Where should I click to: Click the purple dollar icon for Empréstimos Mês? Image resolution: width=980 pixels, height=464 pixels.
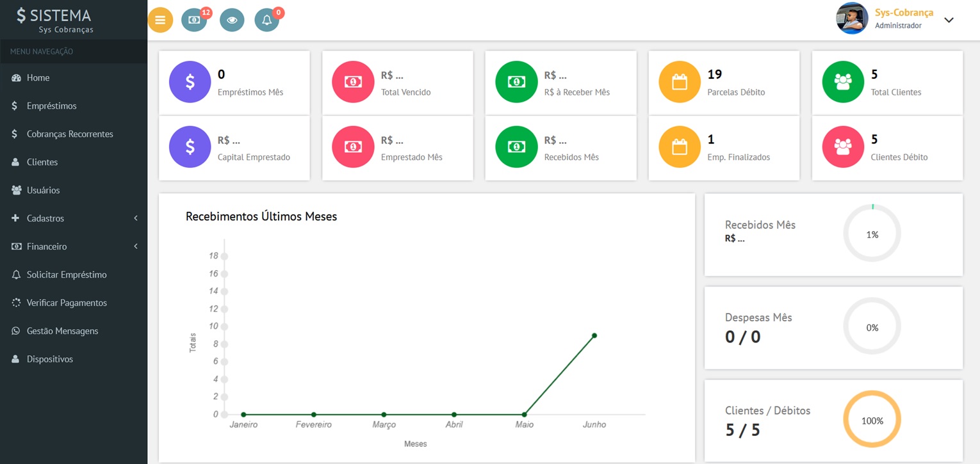click(x=190, y=82)
